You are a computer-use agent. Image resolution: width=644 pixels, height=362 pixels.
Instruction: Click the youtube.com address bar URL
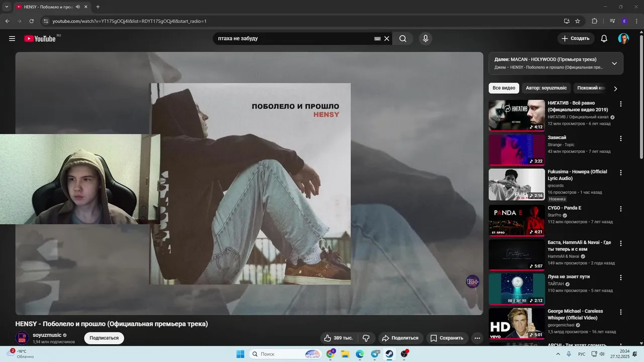129,21
